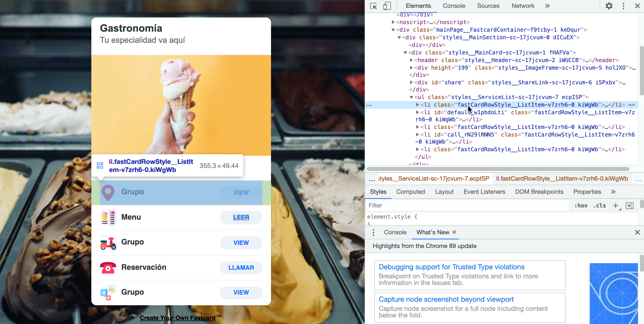This screenshot has width=644, height=324.
Task: Toggle the .cls class editor
Action: tap(599, 205)
